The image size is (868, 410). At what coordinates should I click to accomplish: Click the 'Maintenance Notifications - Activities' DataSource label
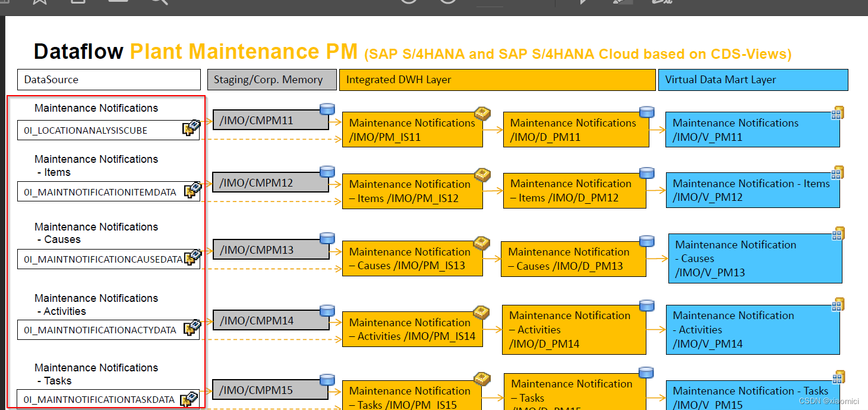pyautogui.click(x=96, y=304)
